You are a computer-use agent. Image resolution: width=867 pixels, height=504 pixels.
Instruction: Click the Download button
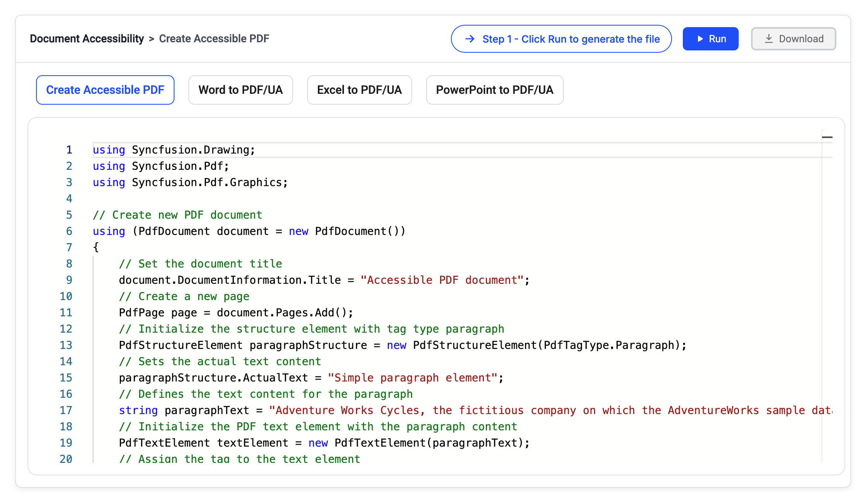[793, 39]
